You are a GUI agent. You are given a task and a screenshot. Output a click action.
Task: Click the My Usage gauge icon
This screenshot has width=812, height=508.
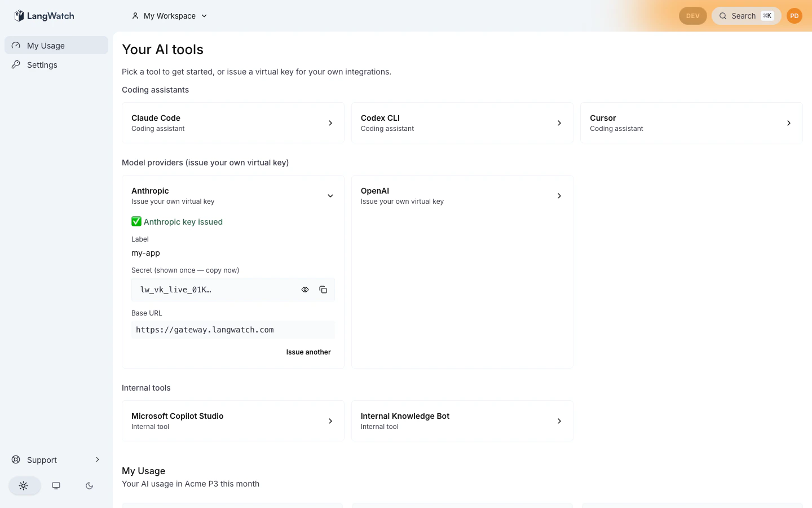[16, 45]
